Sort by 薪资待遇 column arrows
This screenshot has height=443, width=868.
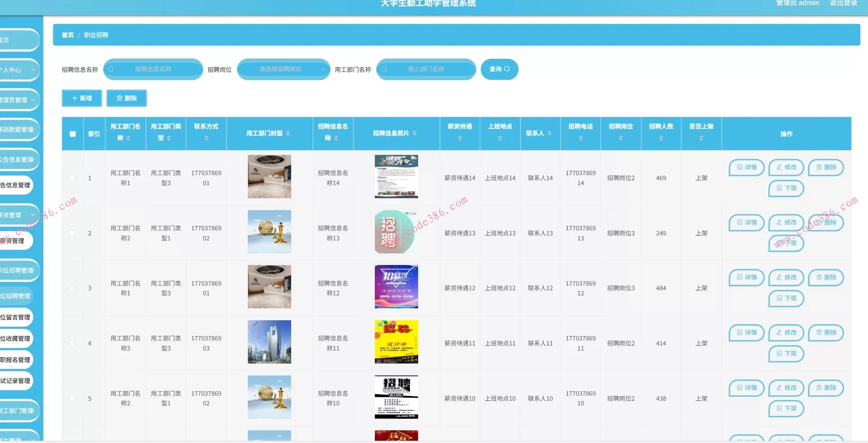click(x=460, y=138)
